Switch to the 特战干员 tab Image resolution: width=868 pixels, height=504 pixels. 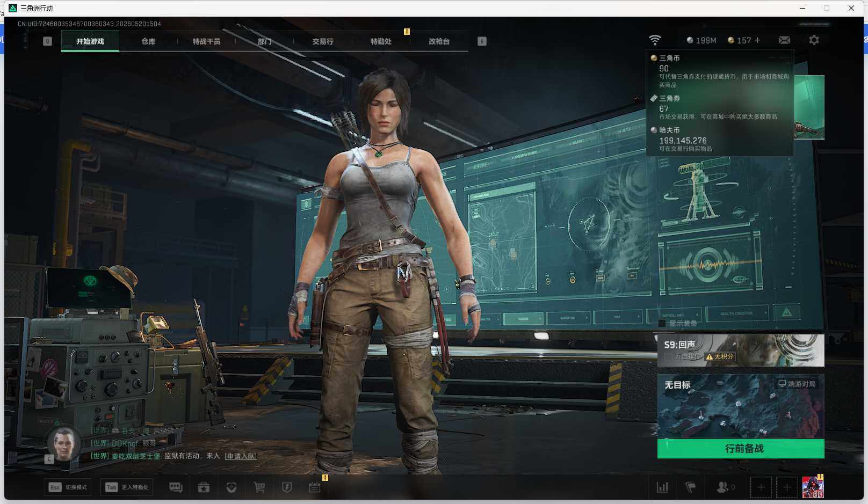(x=206, y=41)
